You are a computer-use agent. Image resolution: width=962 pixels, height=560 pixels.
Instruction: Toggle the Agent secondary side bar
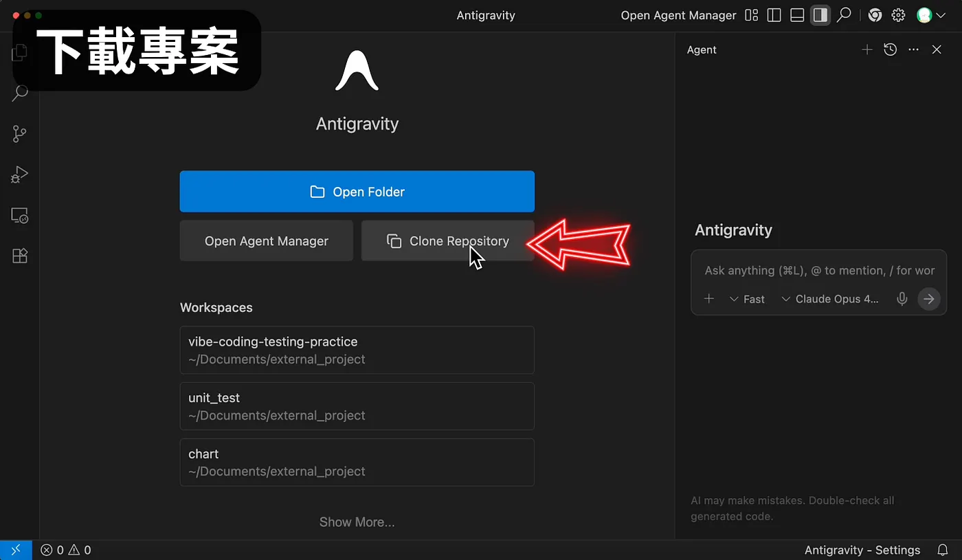(x=820, y=15)
